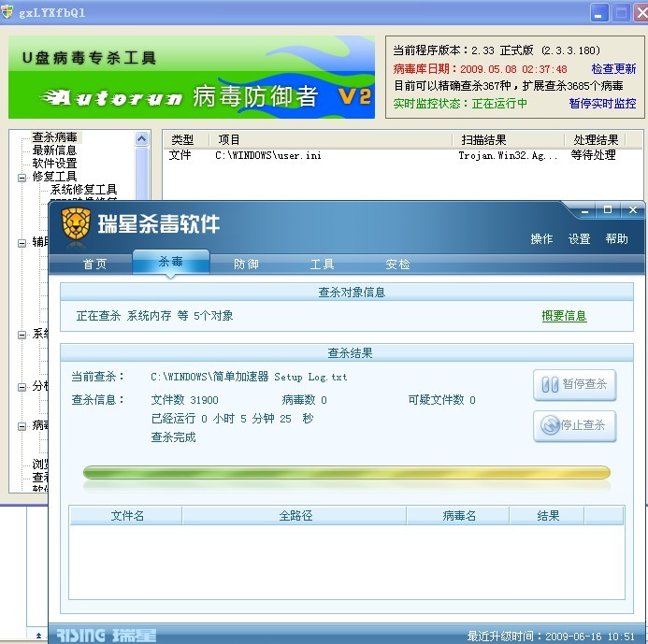The height and width of the screenshot is (644, 648).
Task: Click the 等待处理 status cell
Action: [593, 155]
